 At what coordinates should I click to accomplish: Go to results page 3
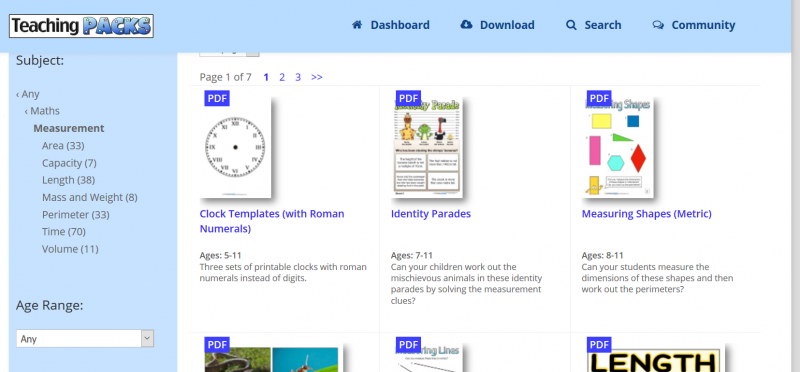298,77
